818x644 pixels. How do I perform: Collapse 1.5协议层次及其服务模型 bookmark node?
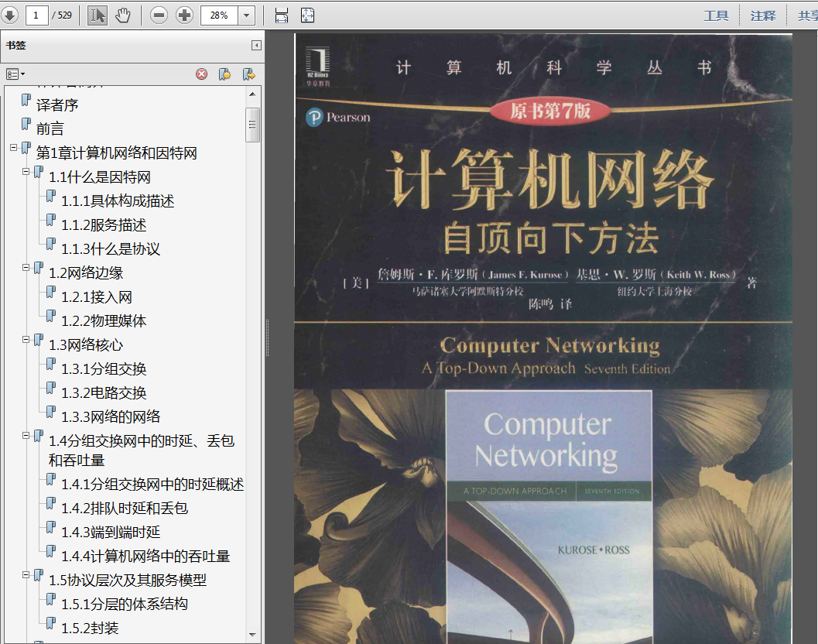(x=26, y=574)
